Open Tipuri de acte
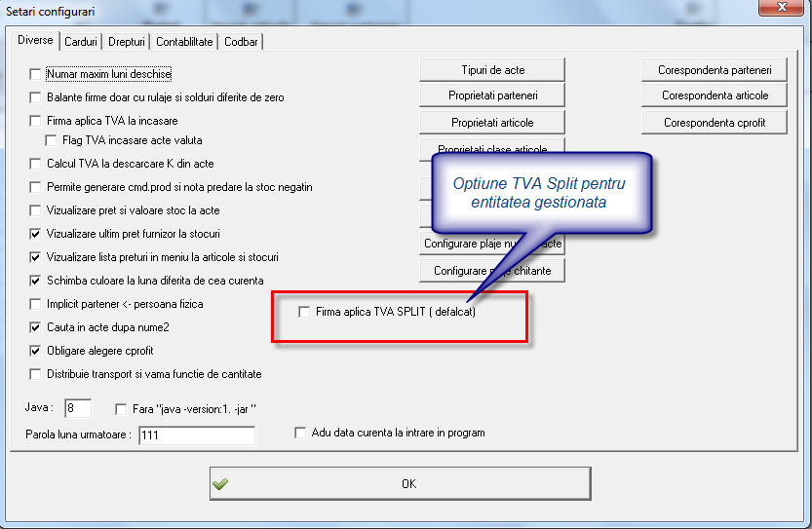Image resolution: width=812 pixels, height=529 pixels. (492, 70)
